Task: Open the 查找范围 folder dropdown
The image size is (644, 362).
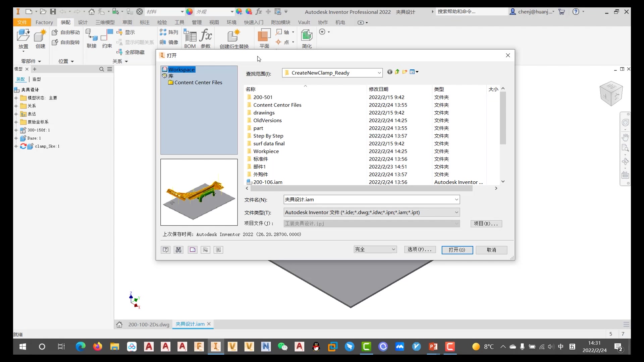Action: [379, 72]
